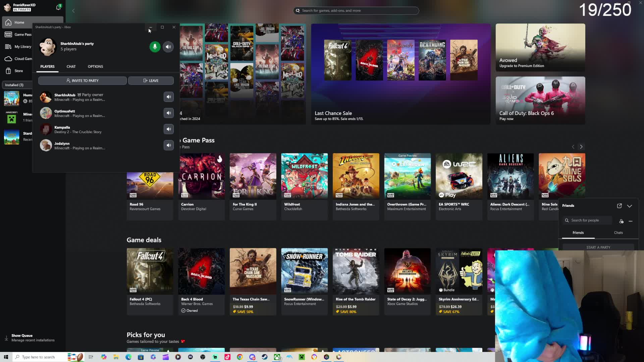
Task: Click the games search field
Action: tap(356, 11)
